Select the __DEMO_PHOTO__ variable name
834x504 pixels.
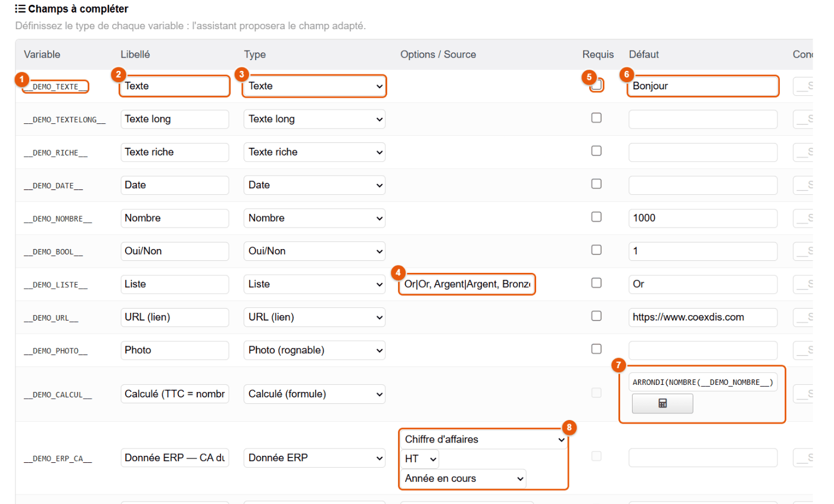coord(55,351)
